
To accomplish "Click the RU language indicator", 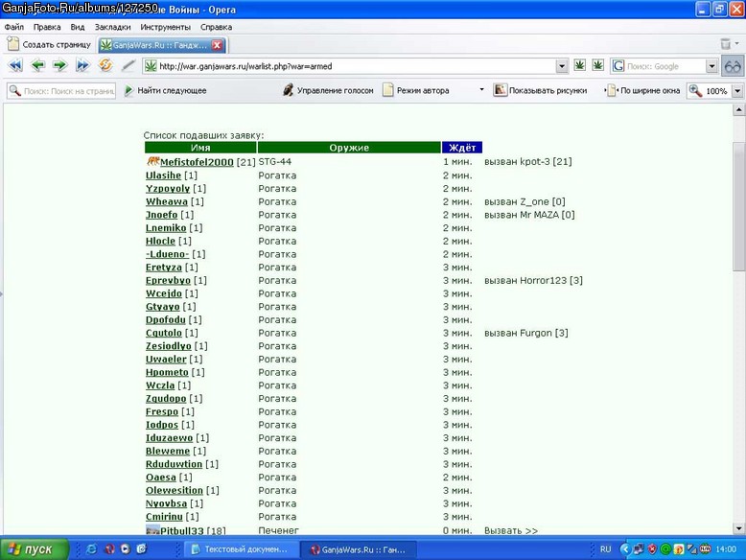I will pos(605,549).
